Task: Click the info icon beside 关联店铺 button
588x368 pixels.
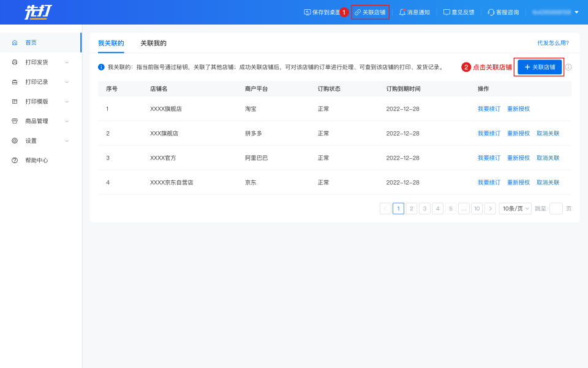Action: tap(568, 67)
